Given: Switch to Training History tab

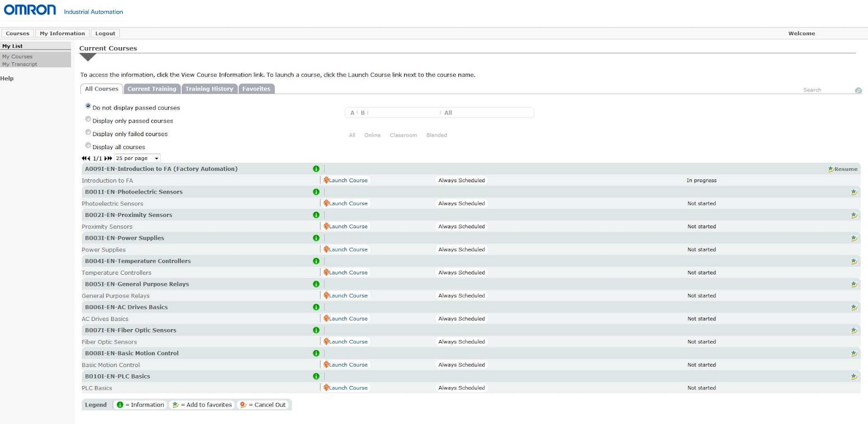Looking at the screenshot, I should tap(209, 89).
